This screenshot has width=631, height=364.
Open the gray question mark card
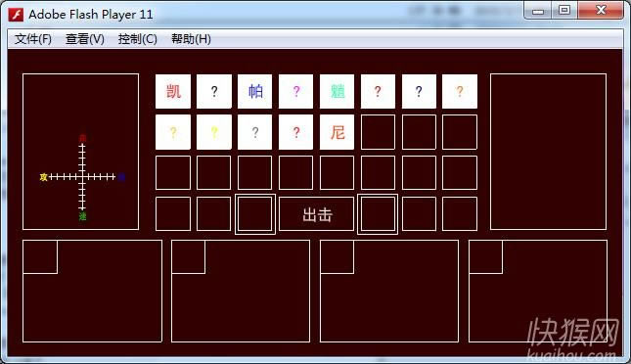(x=254, y=132)
